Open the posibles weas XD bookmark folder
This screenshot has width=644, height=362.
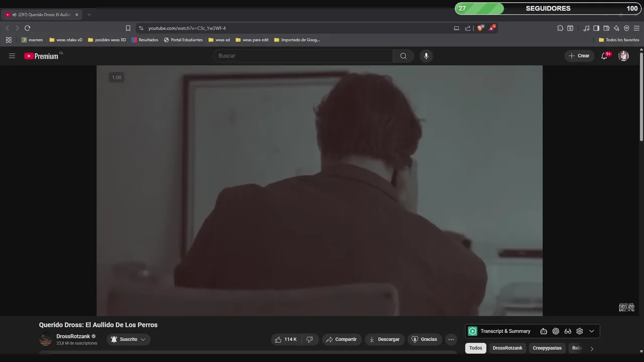[107, 40]
